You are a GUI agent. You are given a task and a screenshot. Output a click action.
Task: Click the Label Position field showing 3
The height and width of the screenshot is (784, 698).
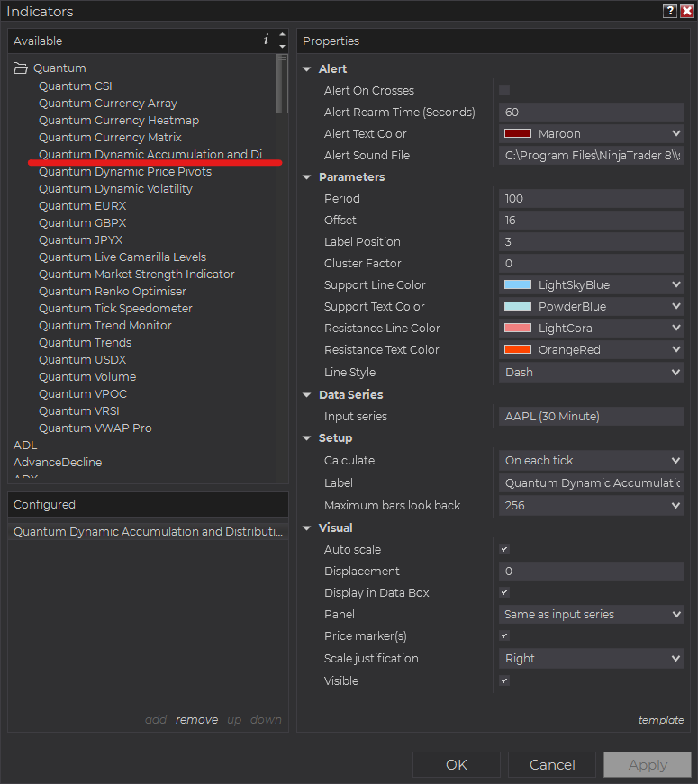point(592,241)
